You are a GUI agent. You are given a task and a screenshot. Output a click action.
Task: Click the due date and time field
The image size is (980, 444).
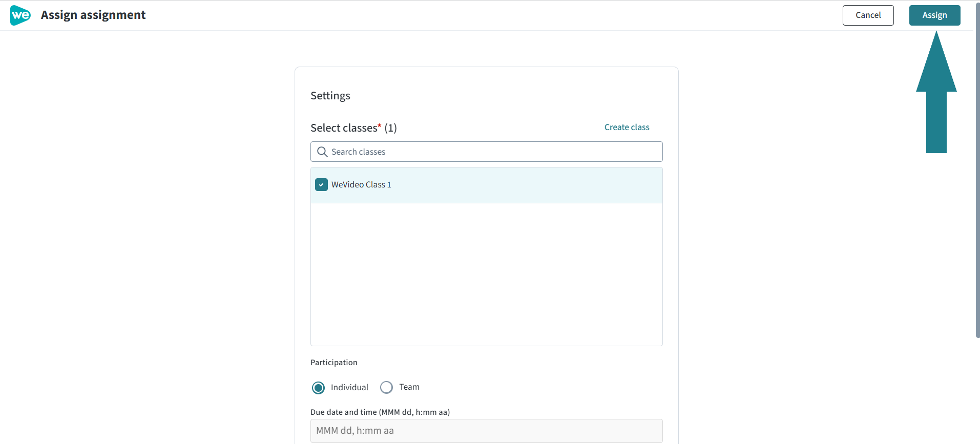pos(486,431)
